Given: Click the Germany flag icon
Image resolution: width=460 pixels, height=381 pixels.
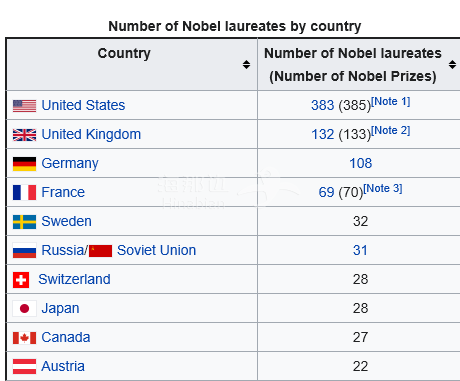Looking at the screenshot, I should (24, 164).
